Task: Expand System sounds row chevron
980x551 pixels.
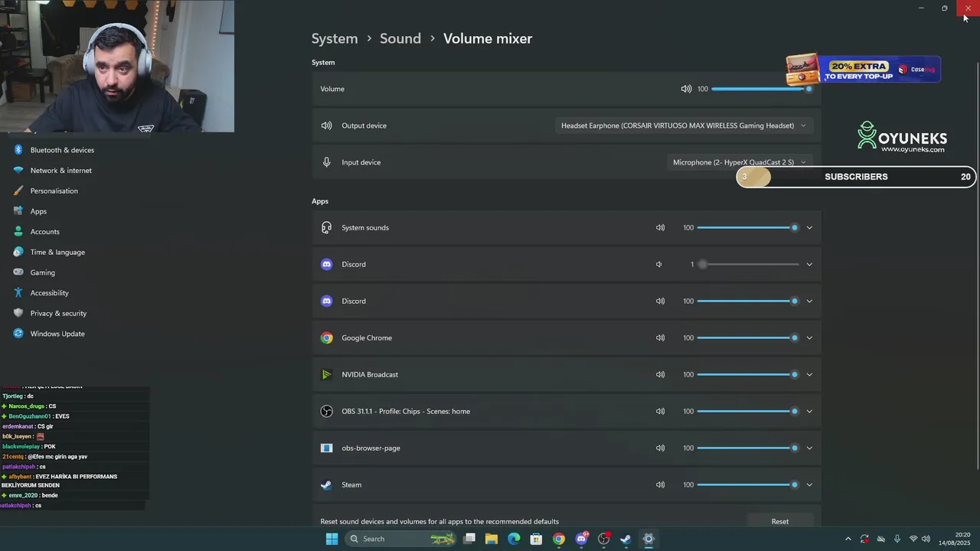Action: tap(809, 227)
